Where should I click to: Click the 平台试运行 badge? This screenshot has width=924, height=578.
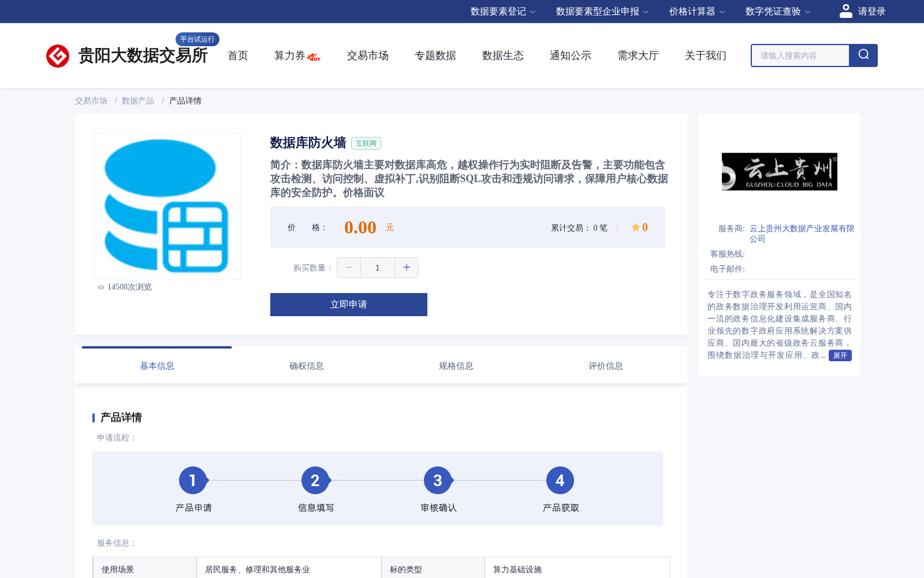click(x=198, y=39)
